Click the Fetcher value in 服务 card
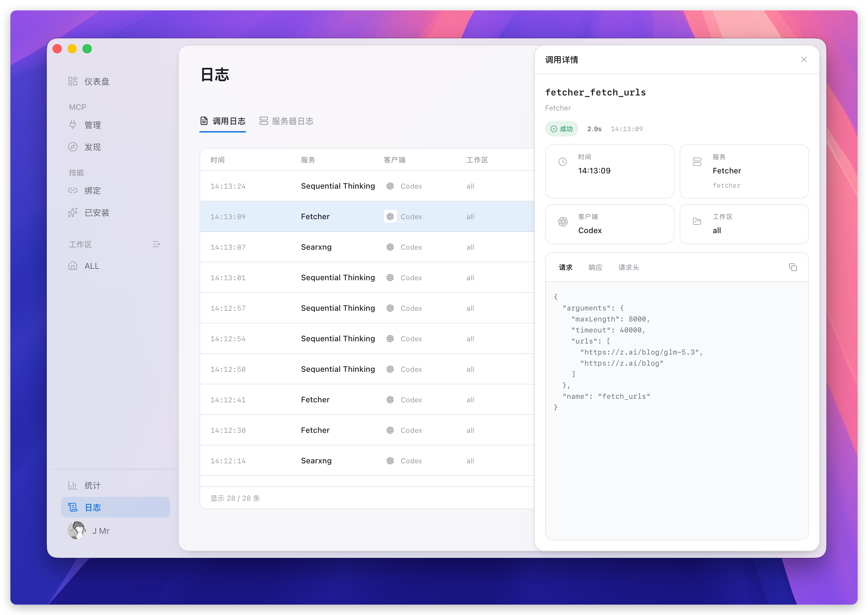This screenshot has width=868, height=615. coord(727,170)
